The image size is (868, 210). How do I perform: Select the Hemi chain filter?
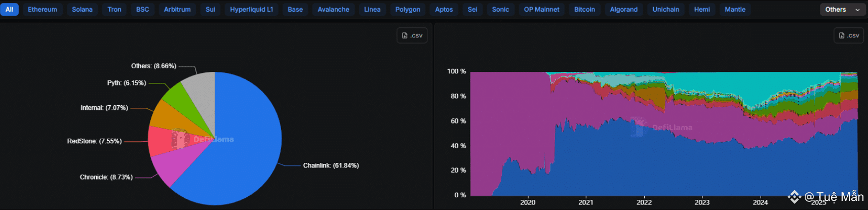point(702,10)
